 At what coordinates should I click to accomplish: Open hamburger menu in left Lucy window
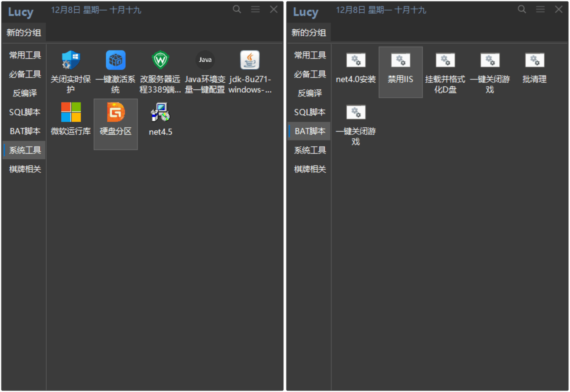click(x=256, y=9)
